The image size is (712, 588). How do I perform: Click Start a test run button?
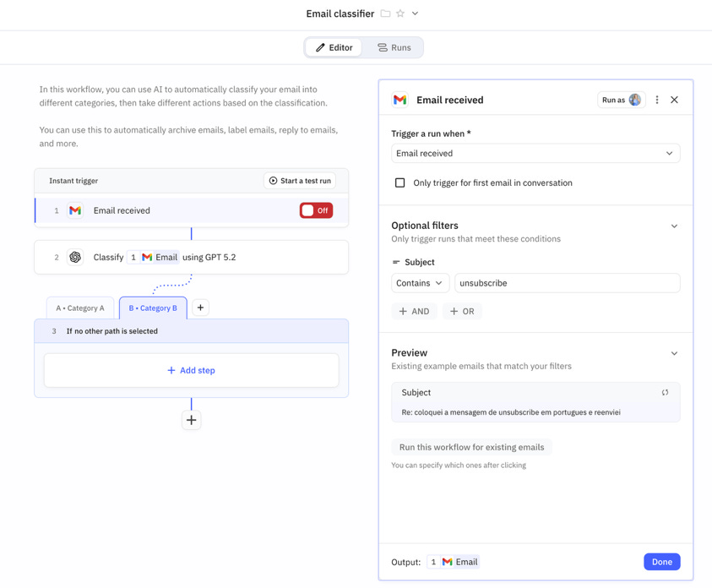pyautogui.click(x=300, y=181)
